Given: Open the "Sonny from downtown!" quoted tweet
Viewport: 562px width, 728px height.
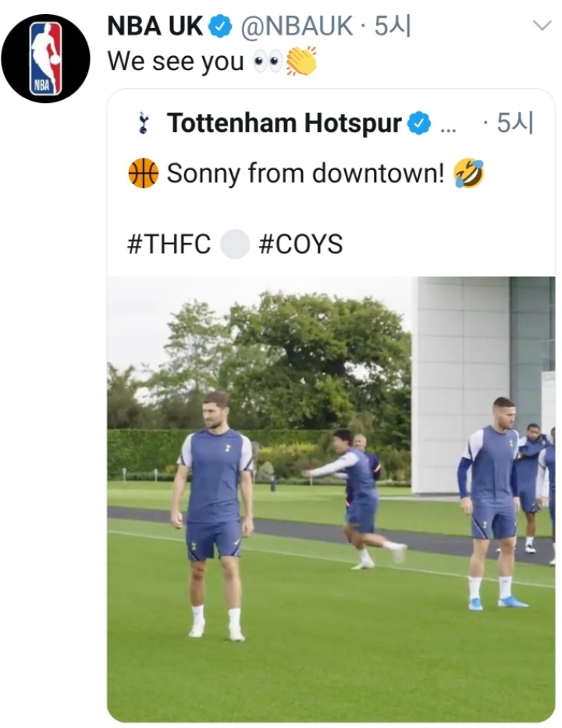Looking at the screenshot, I should click(304, 174).
